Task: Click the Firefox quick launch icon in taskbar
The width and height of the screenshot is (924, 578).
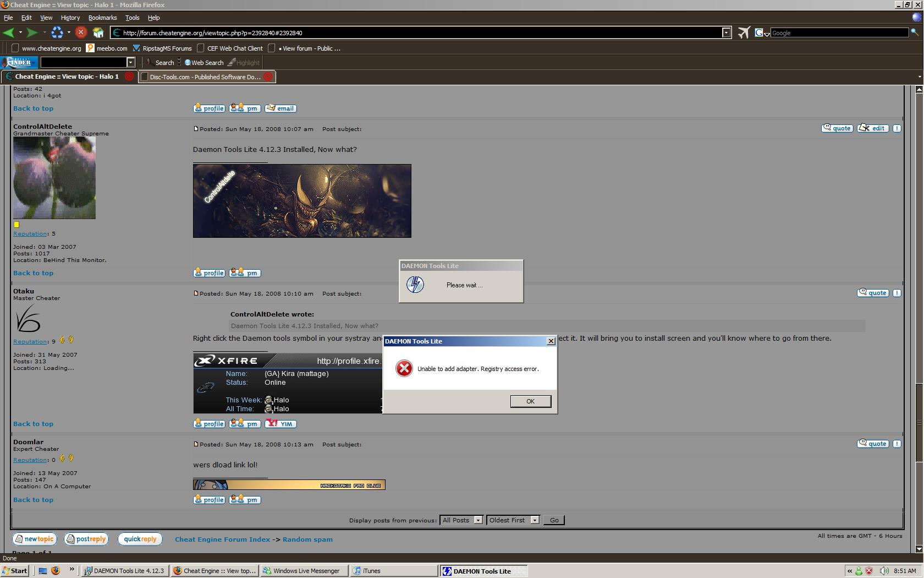Action: pos(55,571)
